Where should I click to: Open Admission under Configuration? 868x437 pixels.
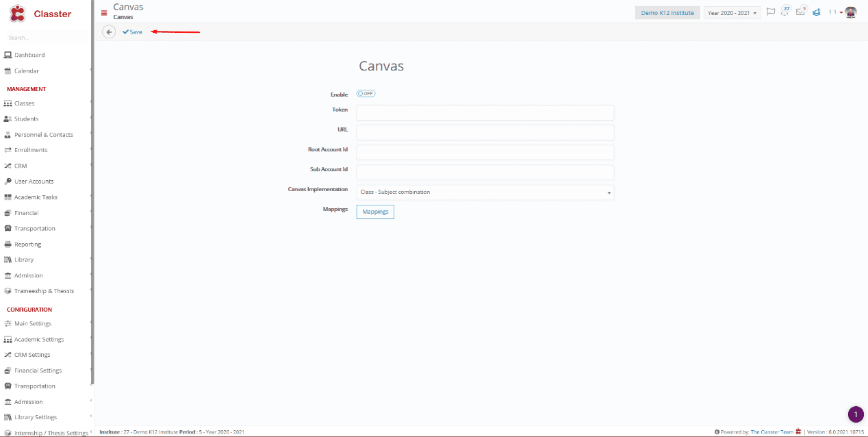(x=28, y=402)
